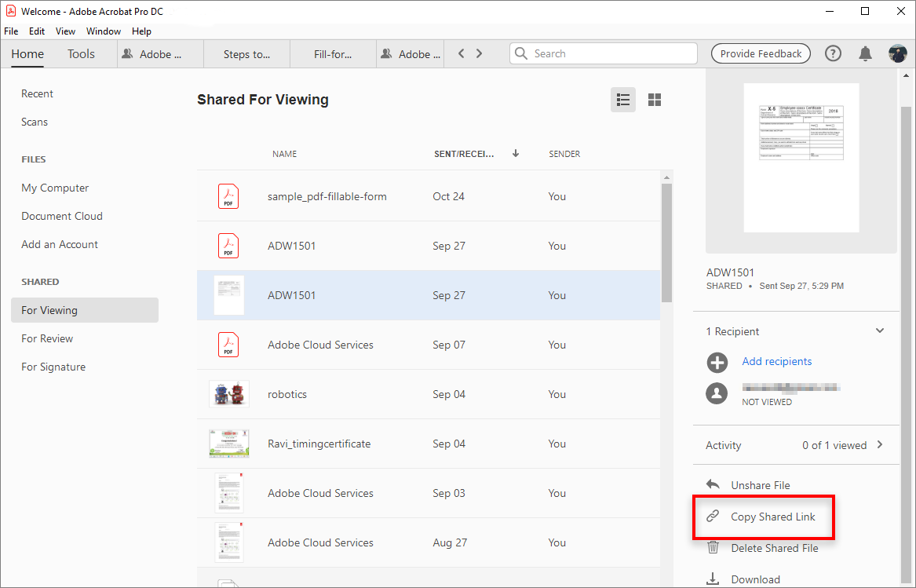Select the robotics file thumbnail
The height and width of the screenshot is (588, 916).
click(x=228, y=394)
